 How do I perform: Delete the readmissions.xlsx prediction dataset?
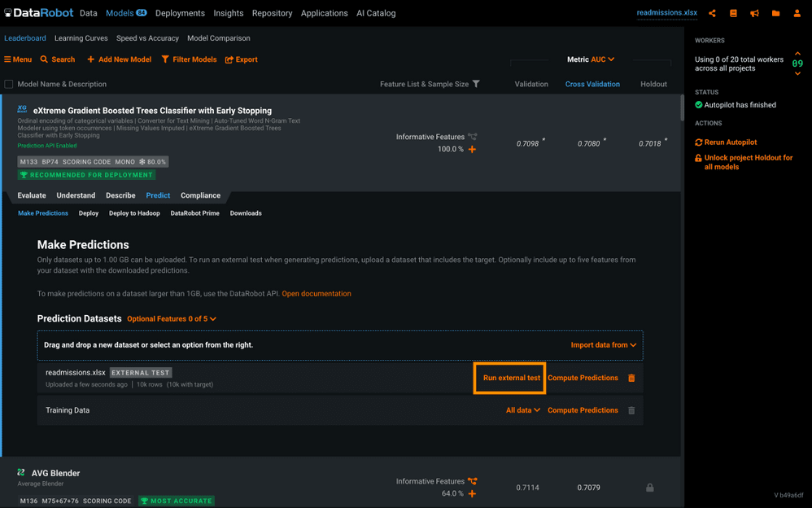coord(631,378)
